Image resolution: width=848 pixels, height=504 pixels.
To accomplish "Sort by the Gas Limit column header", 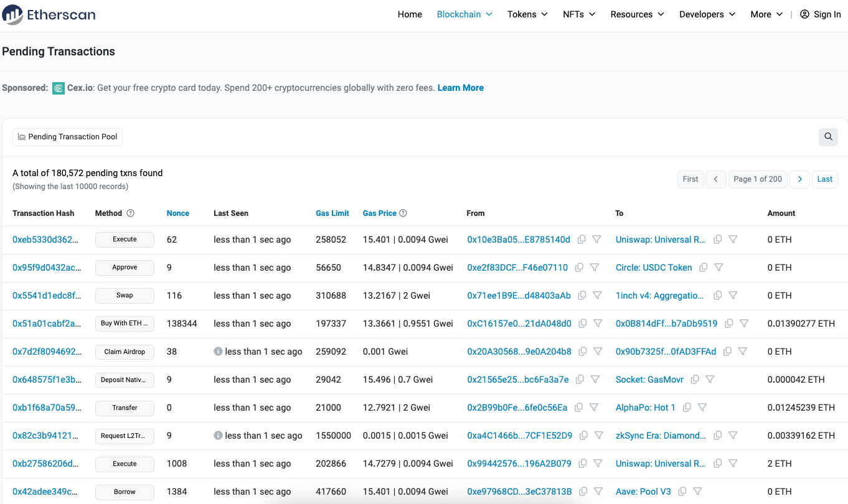I will [x=332, y=213].
